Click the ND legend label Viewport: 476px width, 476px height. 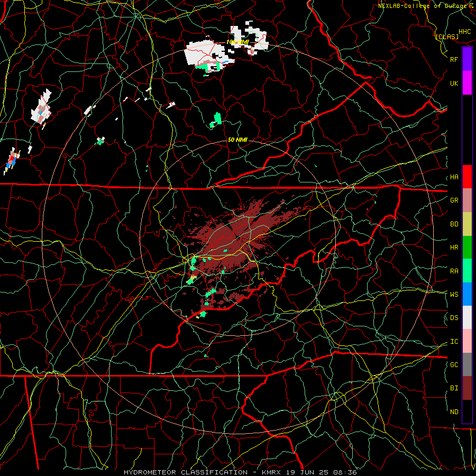[454, 412]
